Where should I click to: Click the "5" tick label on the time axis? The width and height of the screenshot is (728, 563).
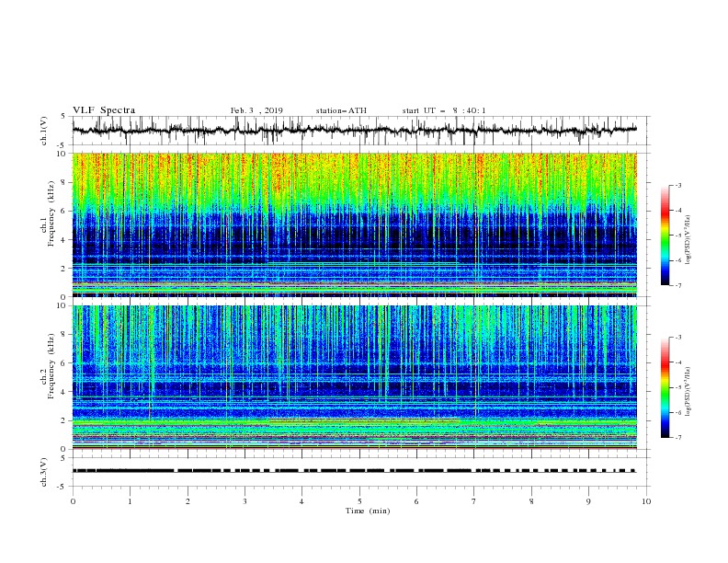359,501
